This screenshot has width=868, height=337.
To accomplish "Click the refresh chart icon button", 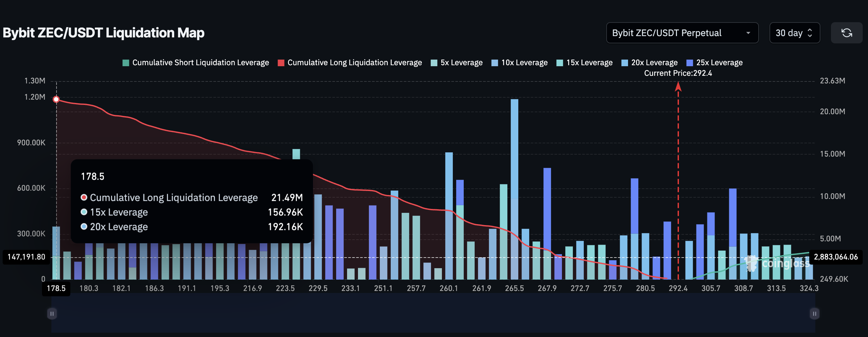I will pos(847,33).
